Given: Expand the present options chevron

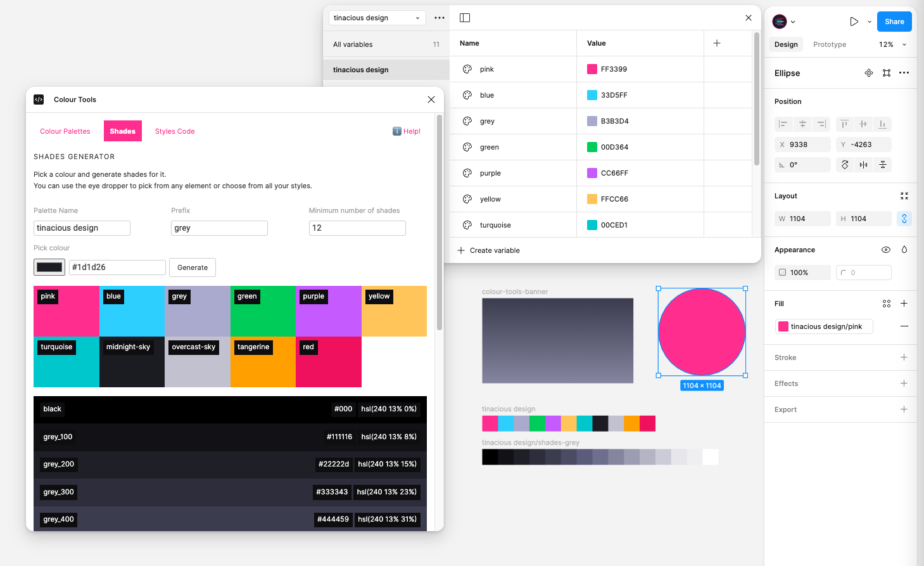Looking at the screenshot, I should coord(870,22).
